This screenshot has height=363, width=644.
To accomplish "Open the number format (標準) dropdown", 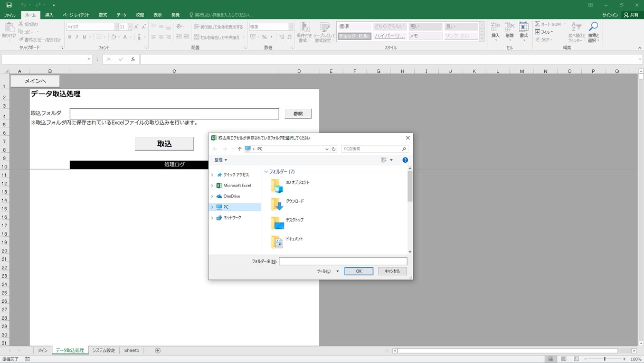I will 290,27.
